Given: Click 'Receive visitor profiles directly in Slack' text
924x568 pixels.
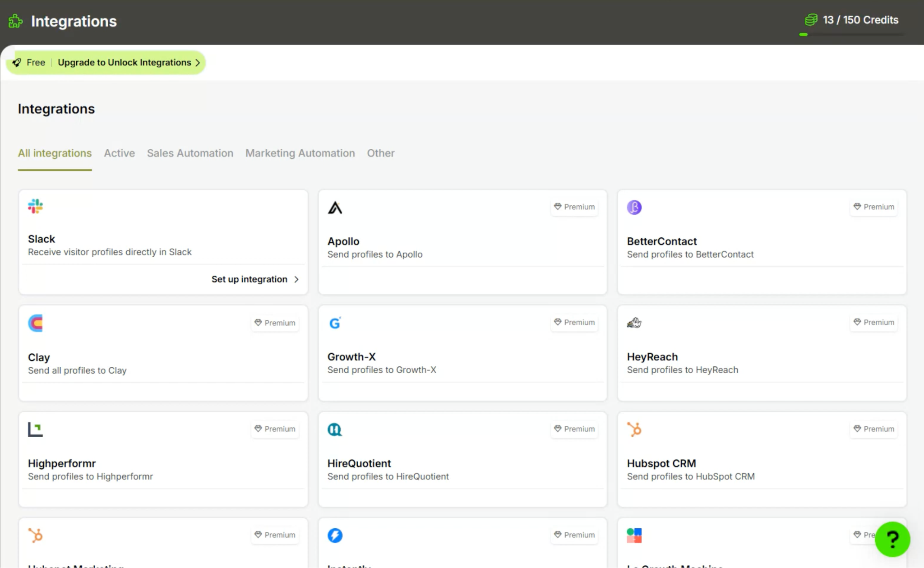Looking at the screenshot, I should 110,252.
